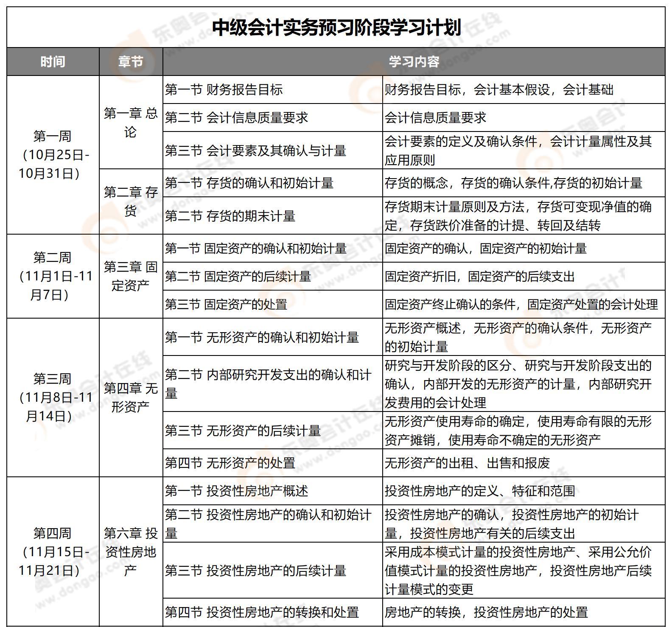
Task: Select the 第二节 存货的期末计量 cell
Action: 230,216
